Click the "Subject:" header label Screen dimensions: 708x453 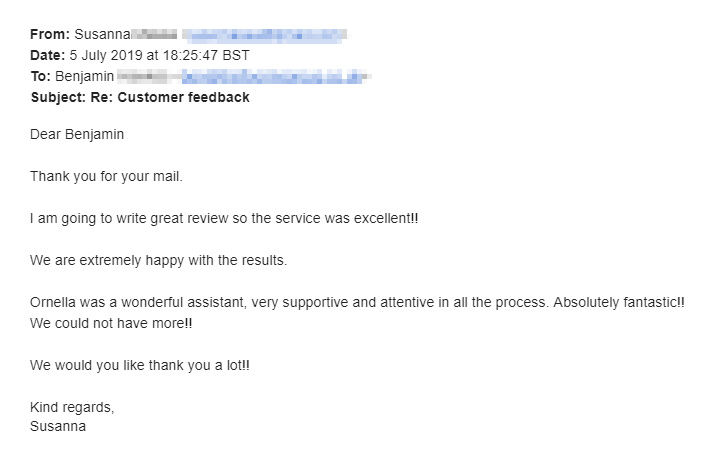tap(61, 97)
